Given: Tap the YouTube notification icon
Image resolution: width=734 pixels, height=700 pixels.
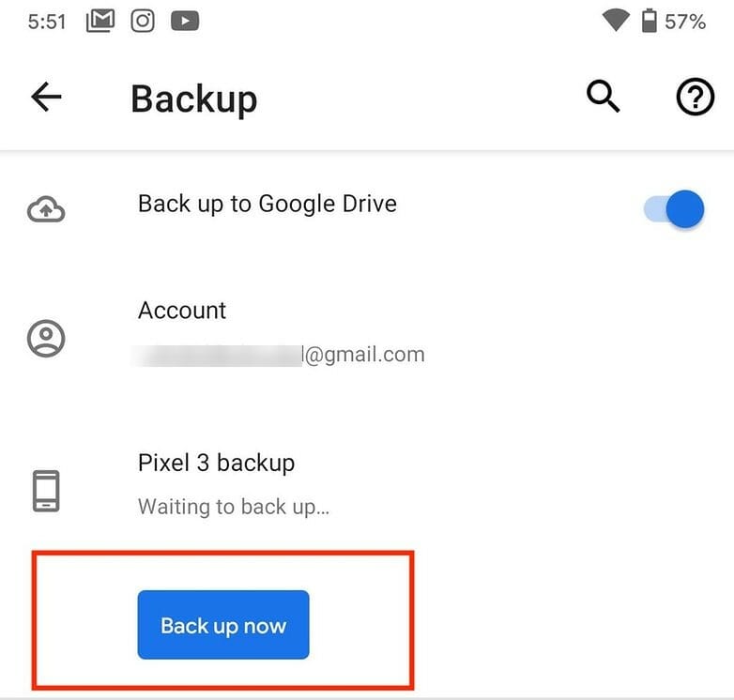Looking at the screenshot, I should tap(185, 21).
